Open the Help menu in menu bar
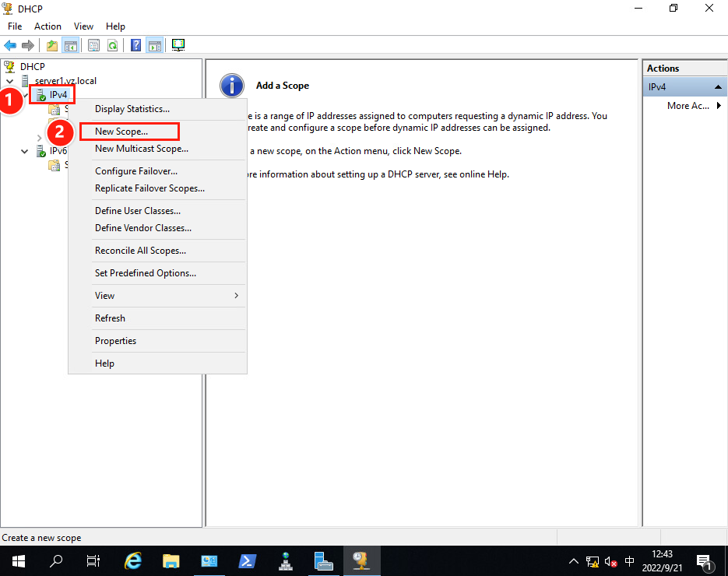This screenshot has width=728, height=576. 115,26
